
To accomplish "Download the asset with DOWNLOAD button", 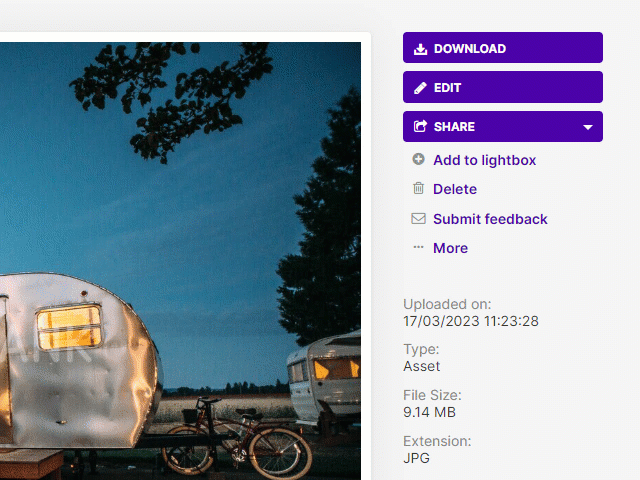I will coord(503,48).
